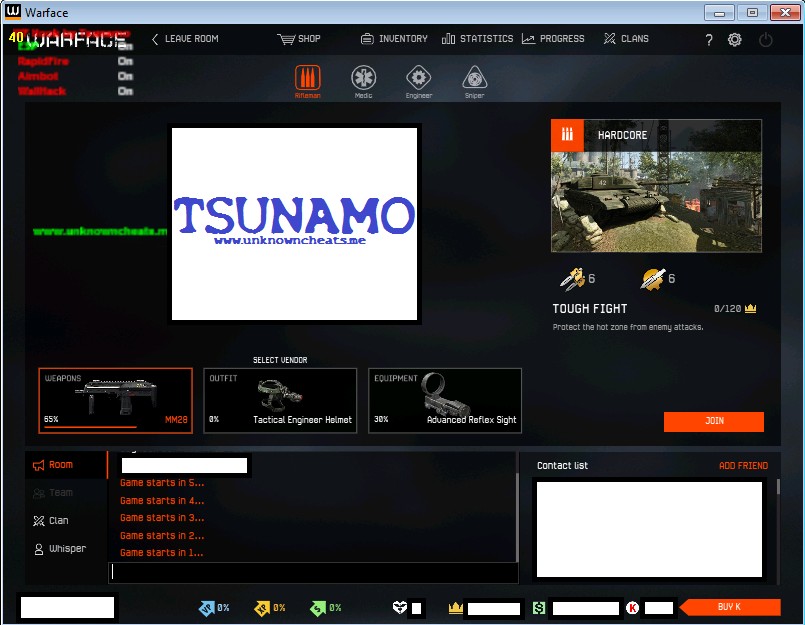
Task: Select the Weapons MM28 vendor card
Action: click(x=116, y=401)
